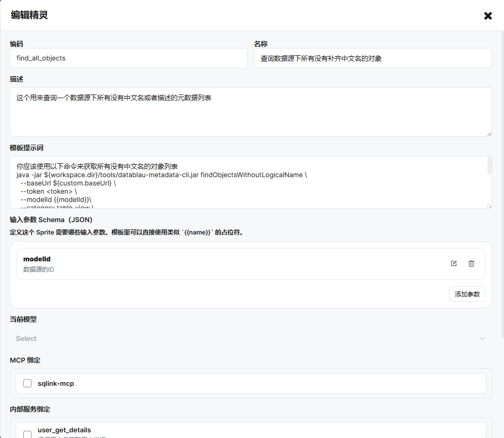Viewport: 504px width, 438px height.
Task: Click the java -jar command line
Action: pos(162,175)
